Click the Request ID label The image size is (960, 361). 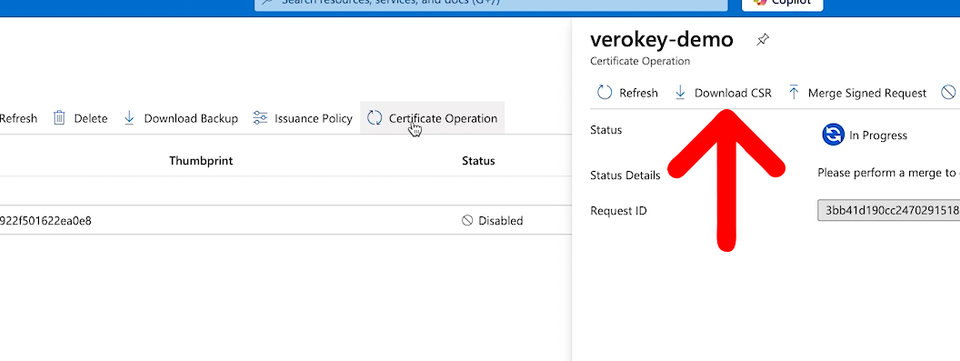tap(618, 210)
